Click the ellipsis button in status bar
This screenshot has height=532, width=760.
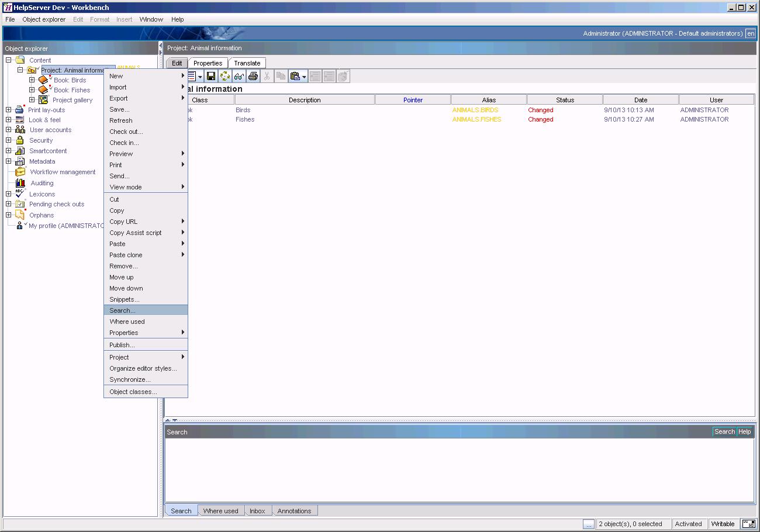click(x=589, y=524)
